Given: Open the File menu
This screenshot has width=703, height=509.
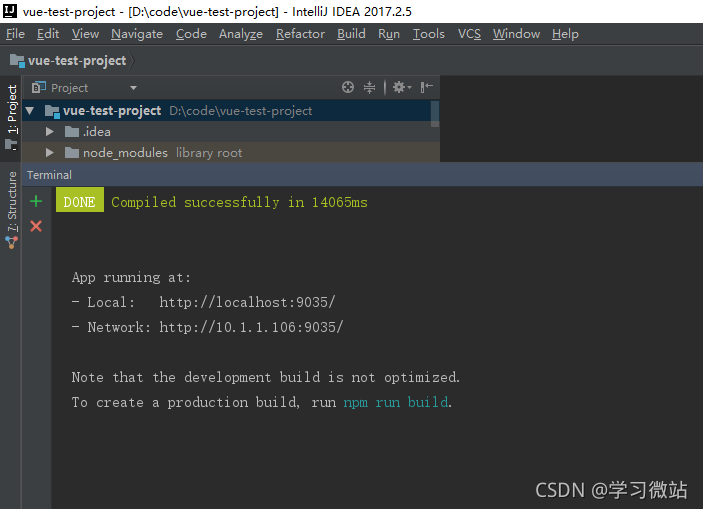Looking at the screenshot, I should click(15, 34).
